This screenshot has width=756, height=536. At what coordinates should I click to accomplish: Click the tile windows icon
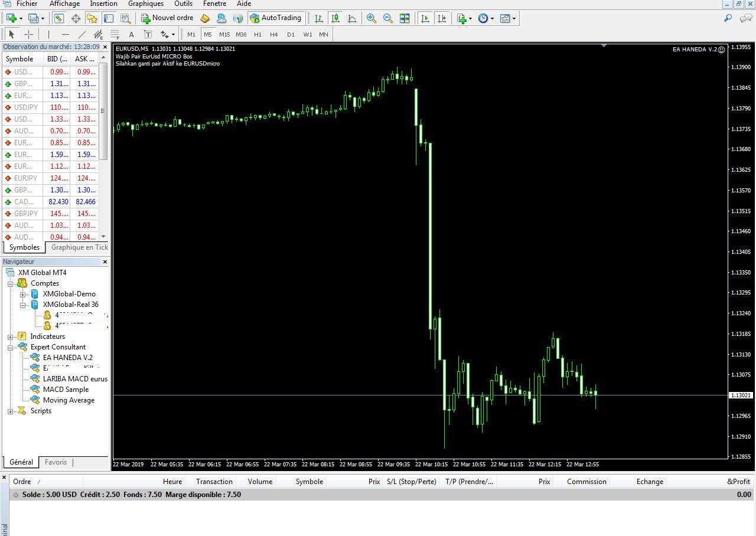point(405,18)
